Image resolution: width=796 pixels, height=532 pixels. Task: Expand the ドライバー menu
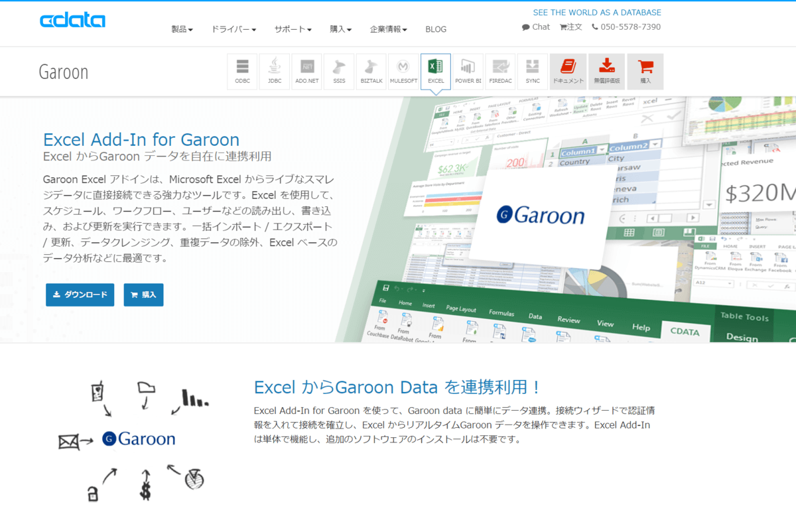(x=233, y=29)
